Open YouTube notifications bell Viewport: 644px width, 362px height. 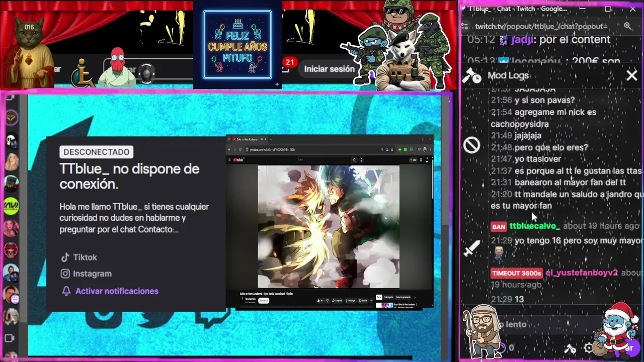(421, 160)
